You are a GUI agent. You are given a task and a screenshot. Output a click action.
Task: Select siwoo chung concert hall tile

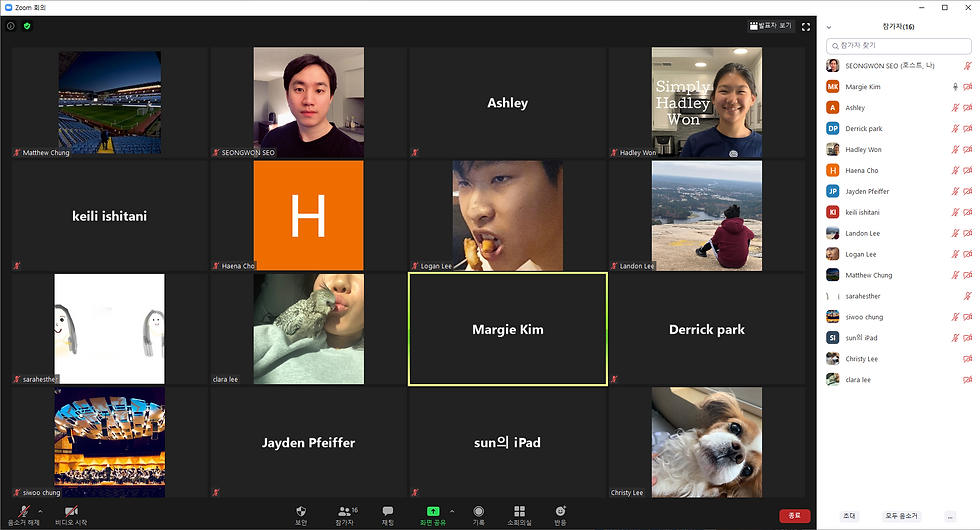(x=109, y=442)
